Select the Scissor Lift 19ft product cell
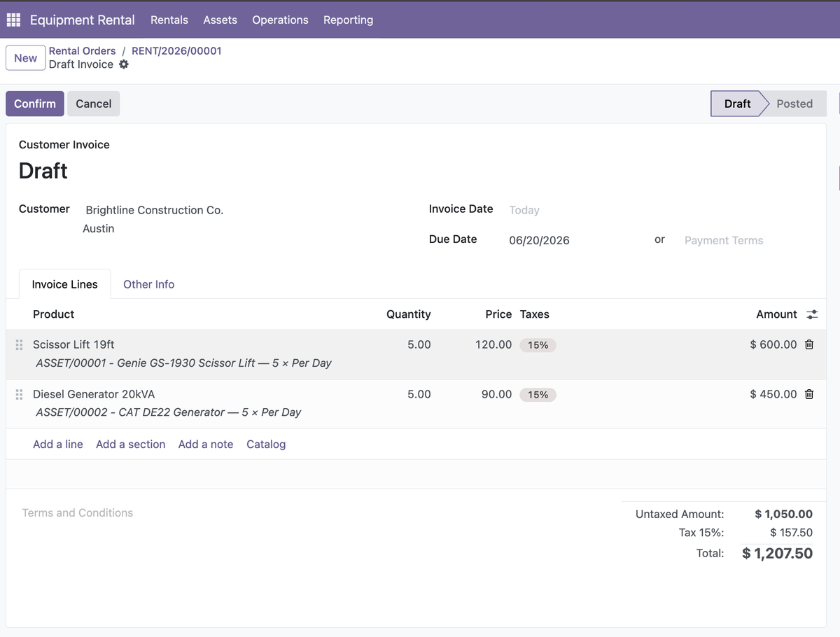 [x=73, y=344]
